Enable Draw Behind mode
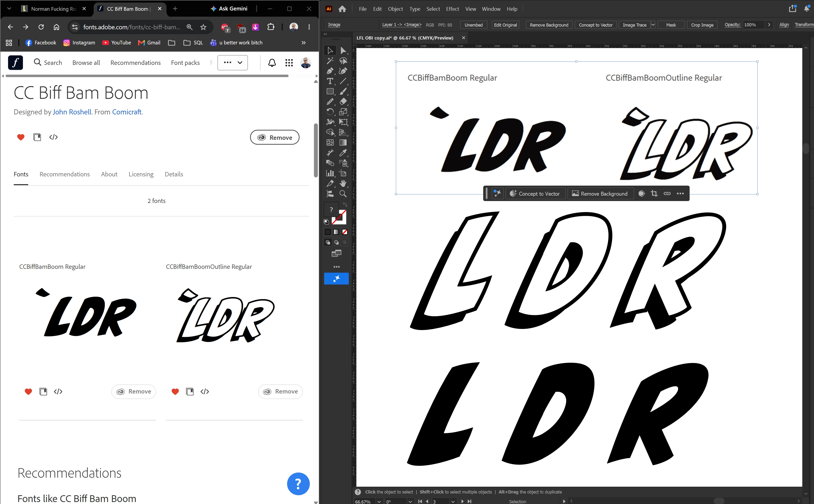Viewport: 814px width, 504px height. 336,242
